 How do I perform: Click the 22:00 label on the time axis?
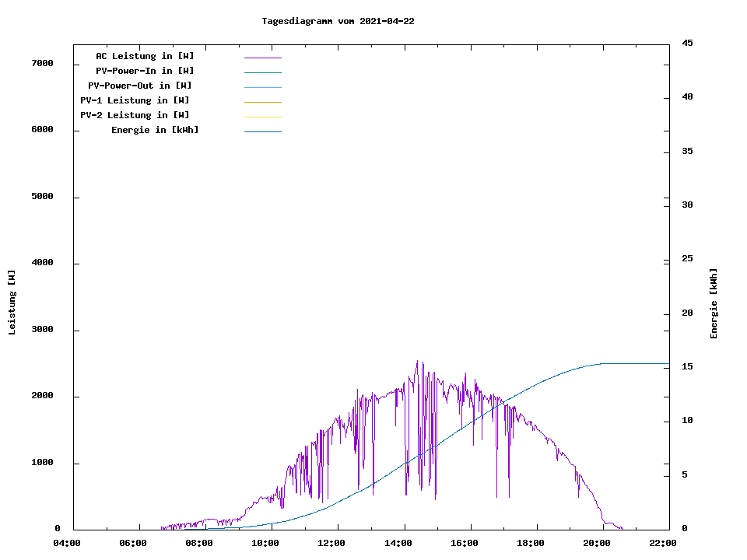(662, 543)
